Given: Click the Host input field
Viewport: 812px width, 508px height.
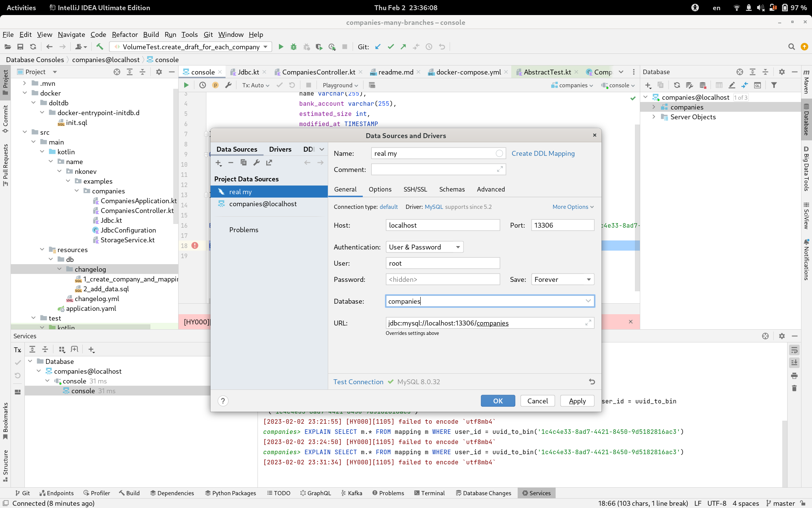Looking at the screenshot, I should point(442,225).
